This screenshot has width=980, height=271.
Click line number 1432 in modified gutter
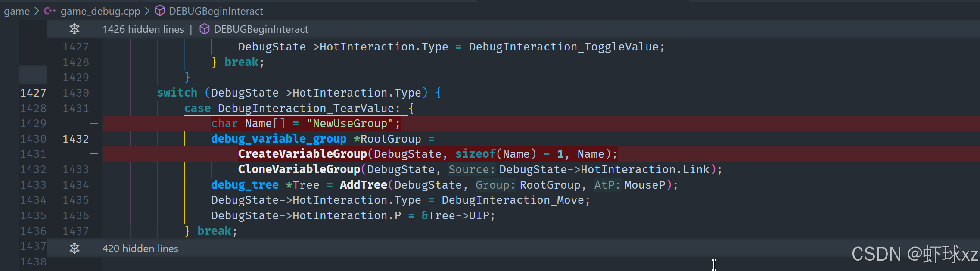pos(76,139)
